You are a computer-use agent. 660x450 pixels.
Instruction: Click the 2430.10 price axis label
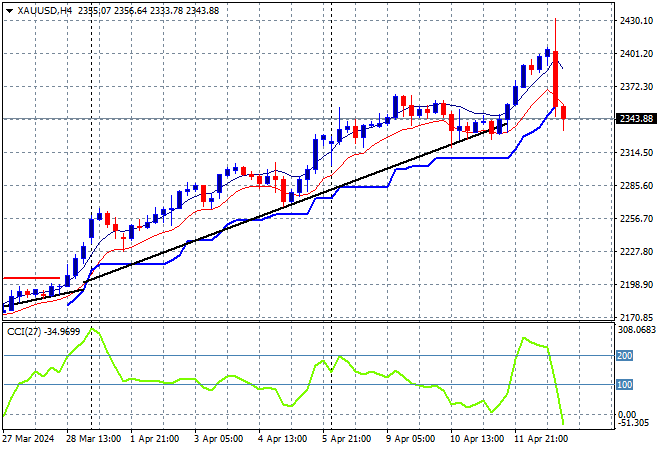tap(635, 20)
